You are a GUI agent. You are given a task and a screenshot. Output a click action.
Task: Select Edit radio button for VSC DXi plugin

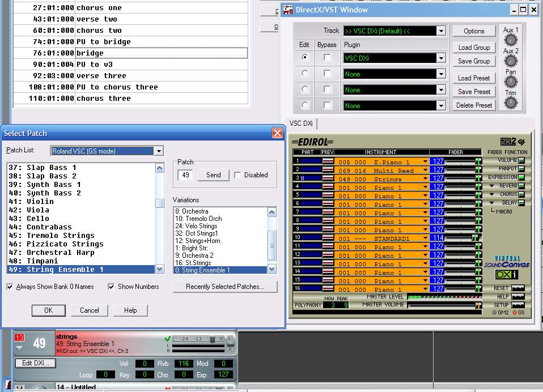304,57
